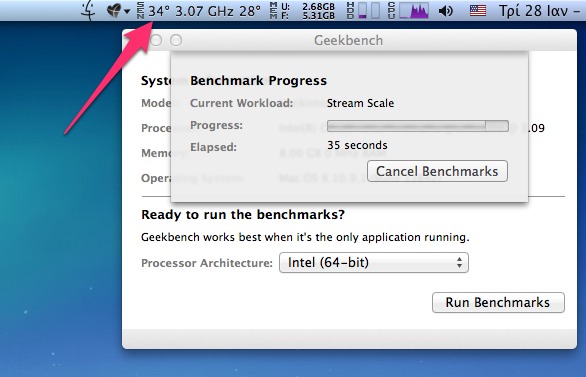586x377 pixels.
Task: Click the 'only application running' sentence
Action: click(305, 237)
